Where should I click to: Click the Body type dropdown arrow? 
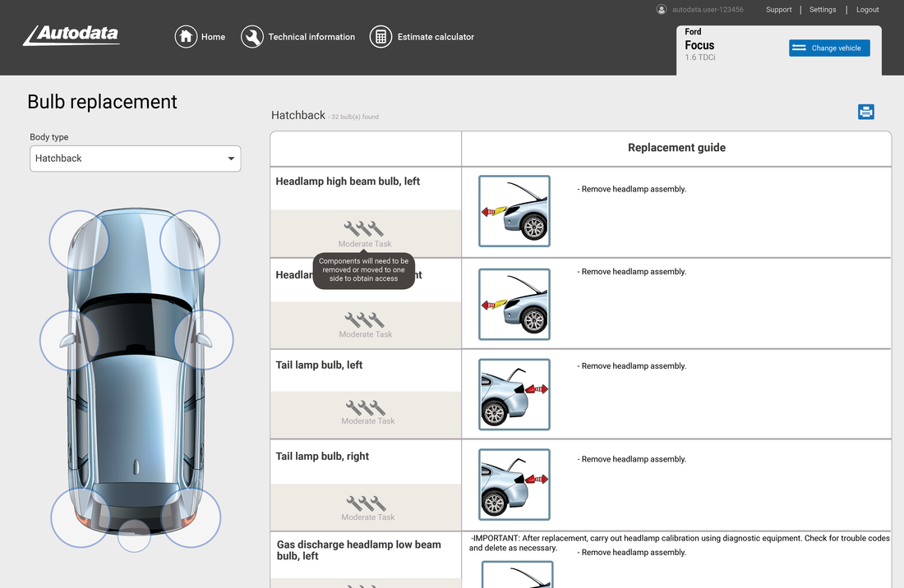[x=231, y=158]
